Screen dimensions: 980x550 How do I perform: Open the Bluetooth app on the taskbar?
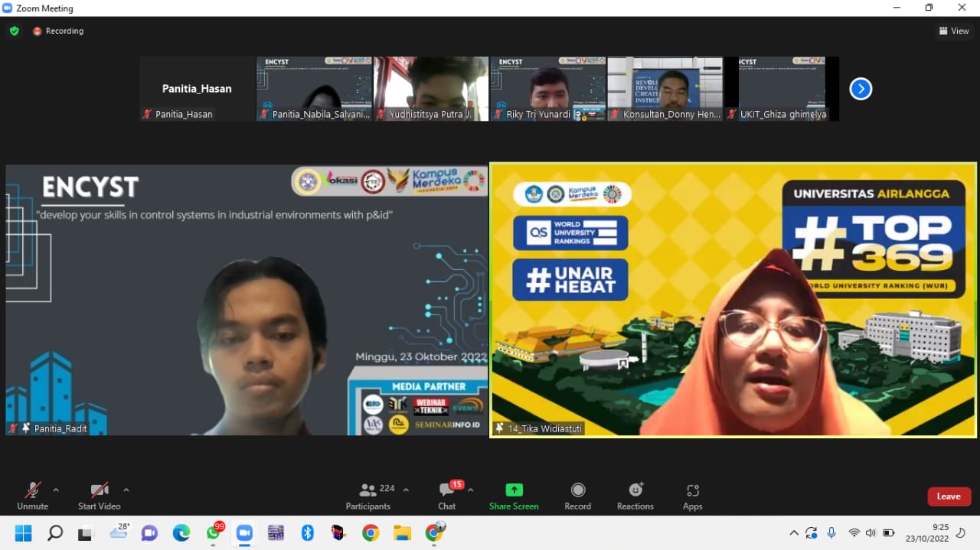308,533
